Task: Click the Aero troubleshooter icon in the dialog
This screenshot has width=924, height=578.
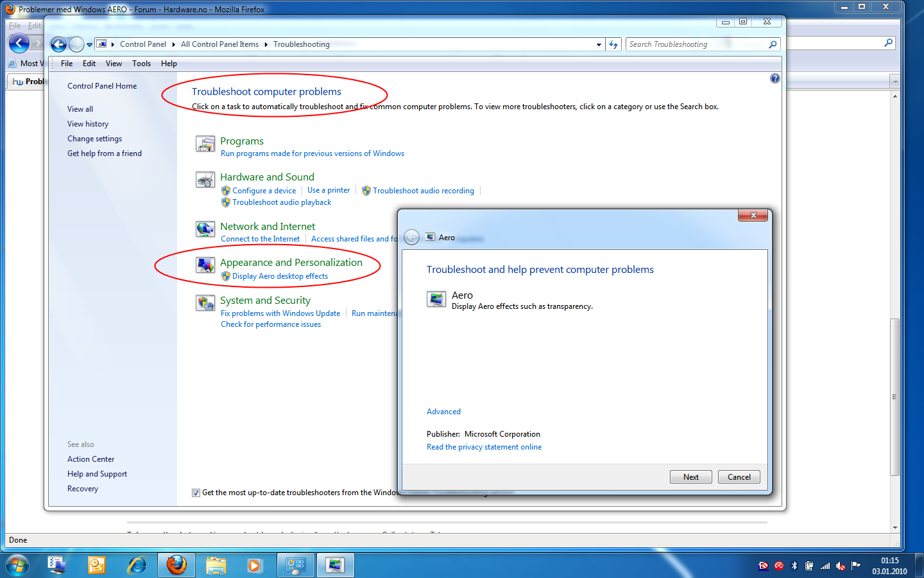Action: coord(436,299)
